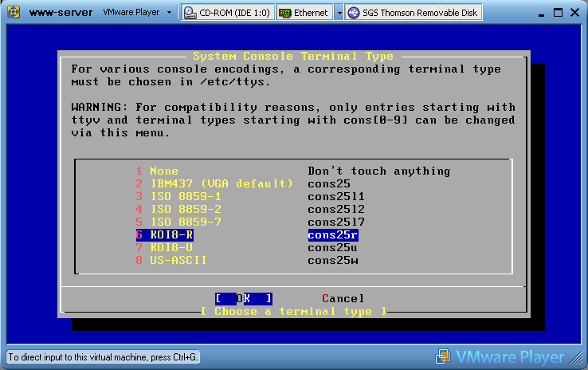Toggle the CD-ROM (IDE 1:0) device
Image resolution: width=588 pixels, height=370 pixels.
point(228,13)
